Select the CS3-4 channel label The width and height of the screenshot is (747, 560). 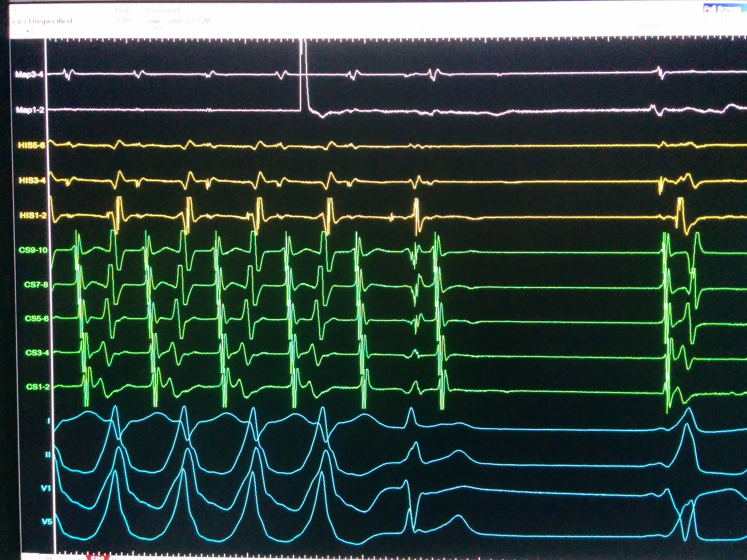coord(37,353)
